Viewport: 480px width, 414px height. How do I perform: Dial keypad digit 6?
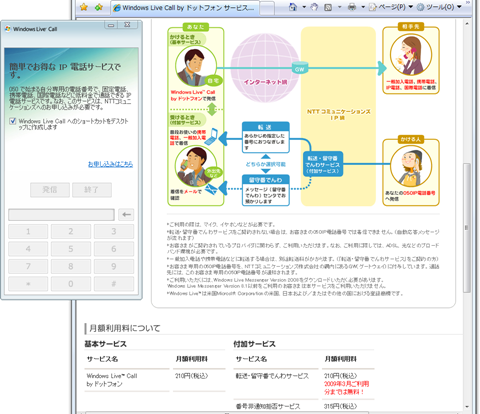[x=114, y=249]
